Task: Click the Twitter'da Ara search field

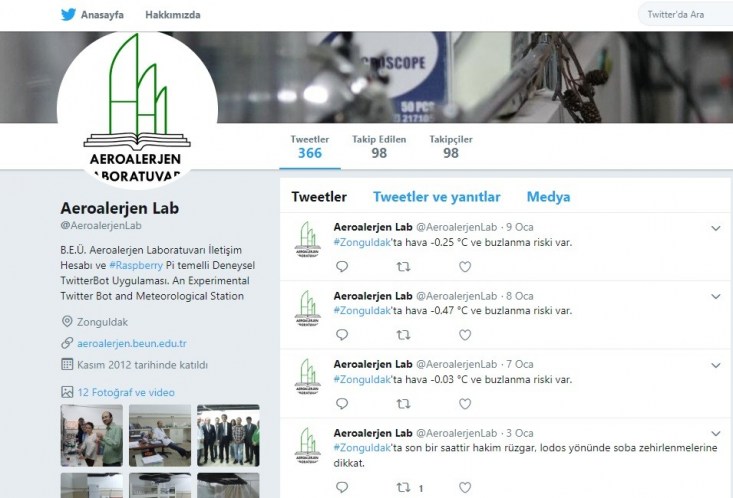Action: 685,14
